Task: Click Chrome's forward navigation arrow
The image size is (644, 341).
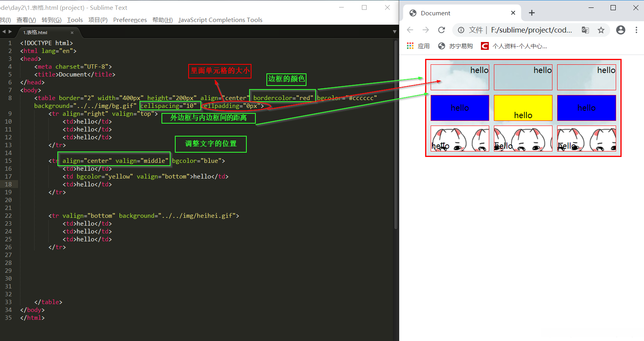Action: (426, 30)
